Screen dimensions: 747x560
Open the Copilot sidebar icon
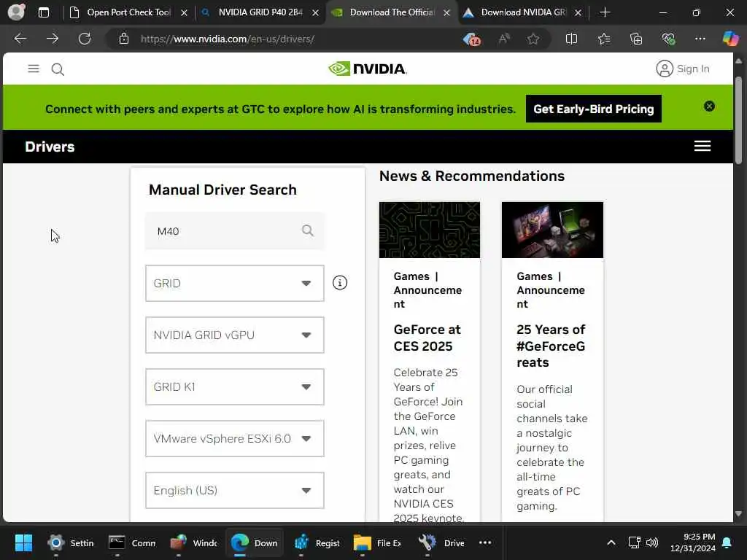(730, 39)
